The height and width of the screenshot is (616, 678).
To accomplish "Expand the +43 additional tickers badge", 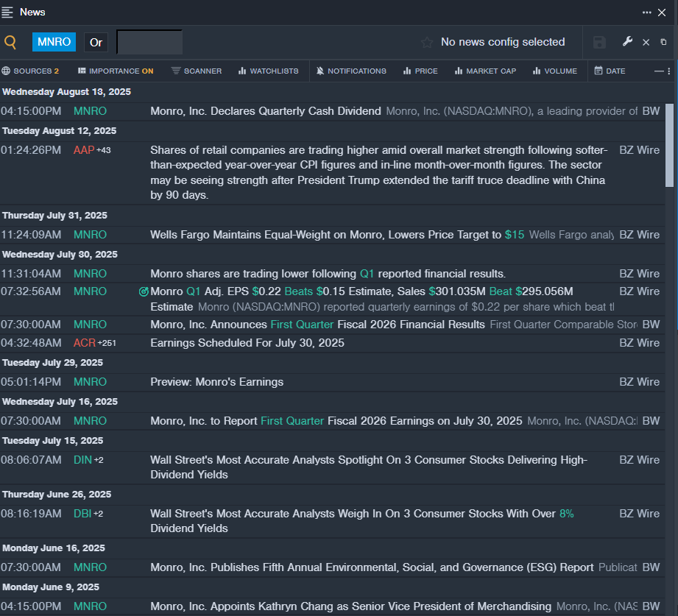I will click(x=104, y=150).
